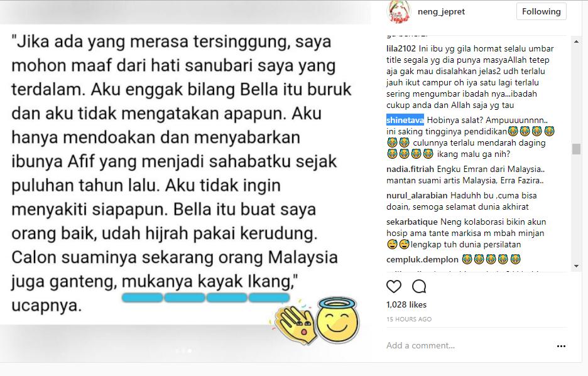
Task: Click the scroll up arrow in comments
Action: coord(576,41)
